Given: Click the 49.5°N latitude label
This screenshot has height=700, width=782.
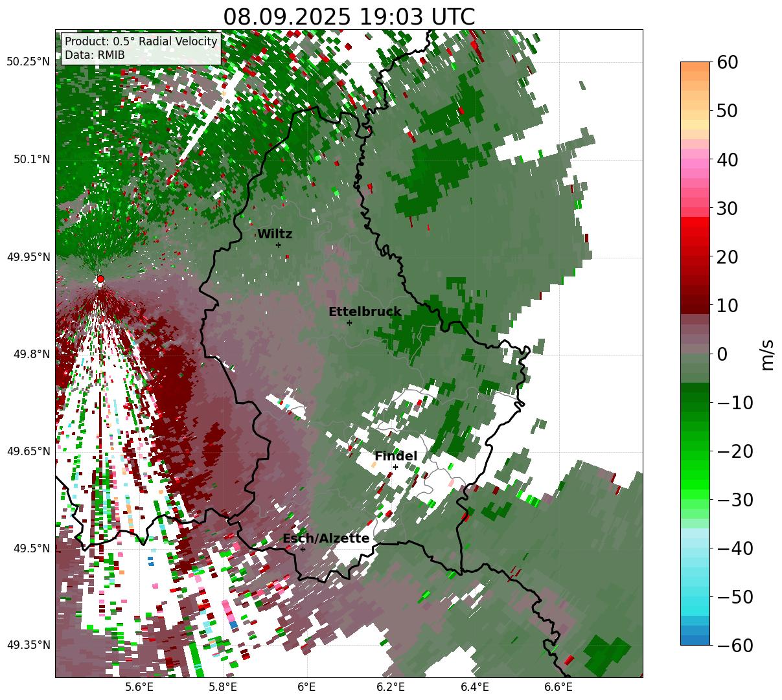Looking at the screenshot, I should coord(31,548).
